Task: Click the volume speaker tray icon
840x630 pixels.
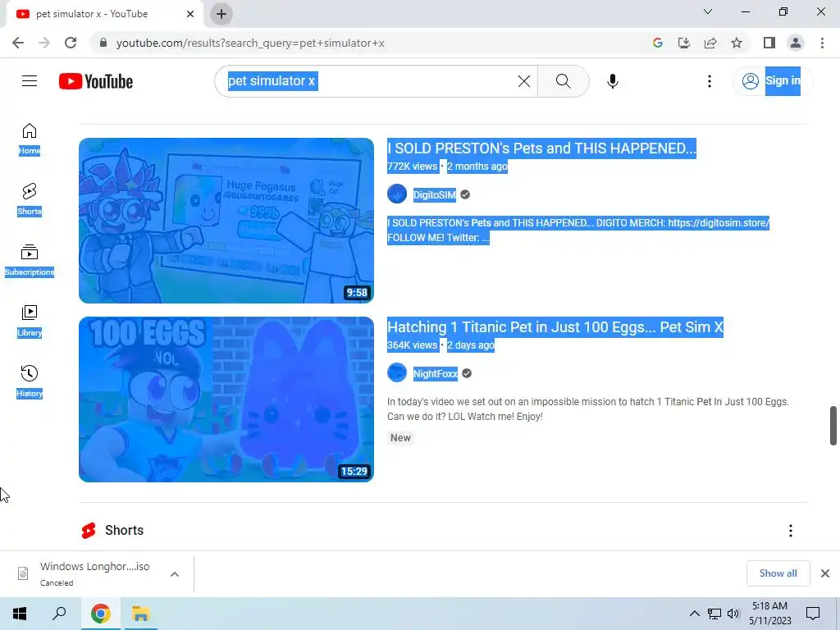Action: pos(733,614)
